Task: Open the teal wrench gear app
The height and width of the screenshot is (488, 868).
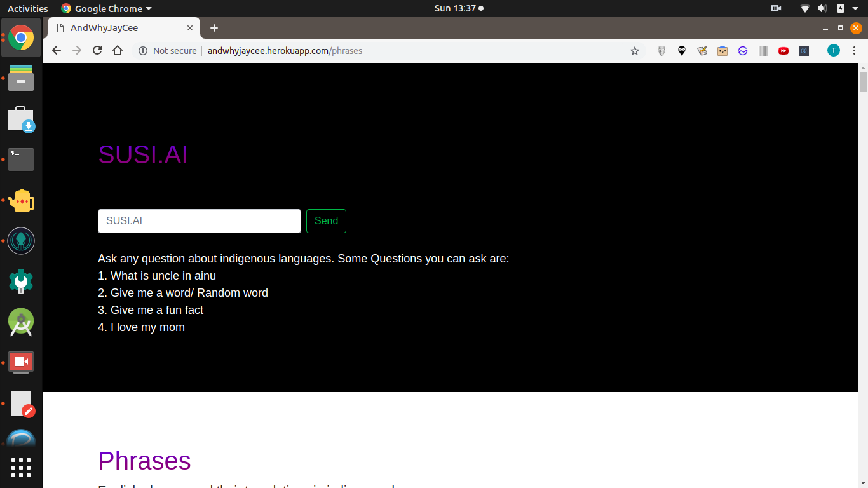Action: pyautogui.click(x=21, y=281)
